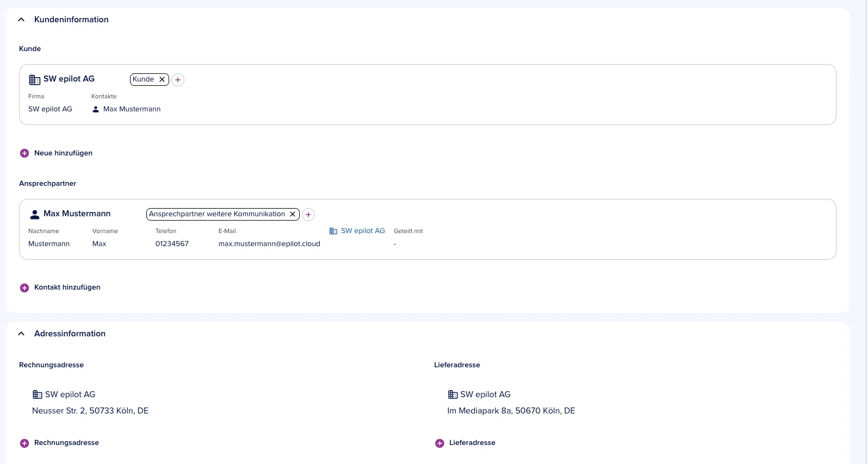Select the Vorname value Max

[x=100, y=244]
